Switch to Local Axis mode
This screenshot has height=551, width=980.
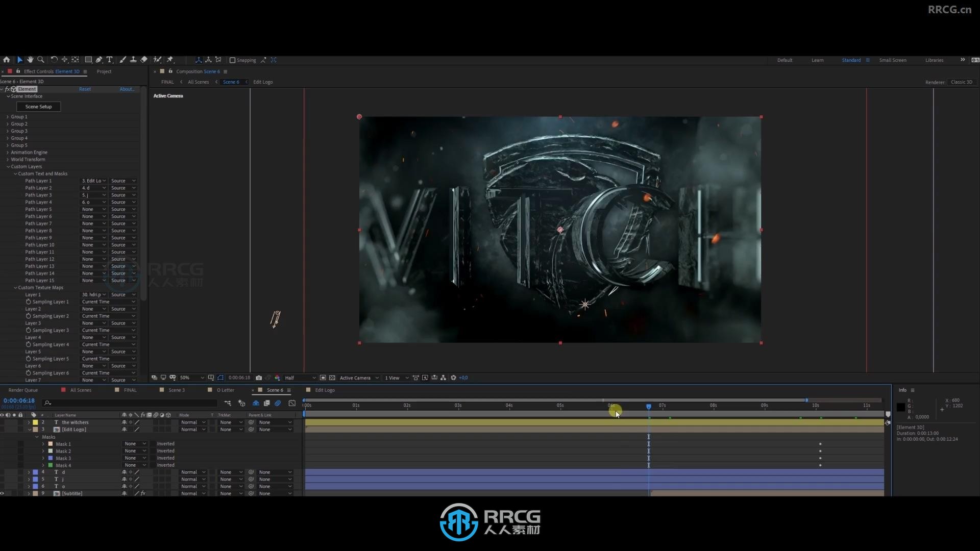pyautogui.click(x=199, y=60)
